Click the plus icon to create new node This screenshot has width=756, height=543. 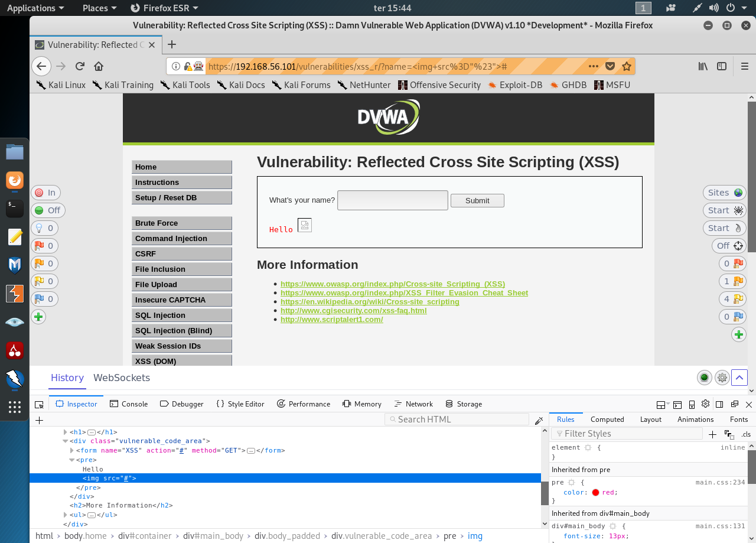40,420
